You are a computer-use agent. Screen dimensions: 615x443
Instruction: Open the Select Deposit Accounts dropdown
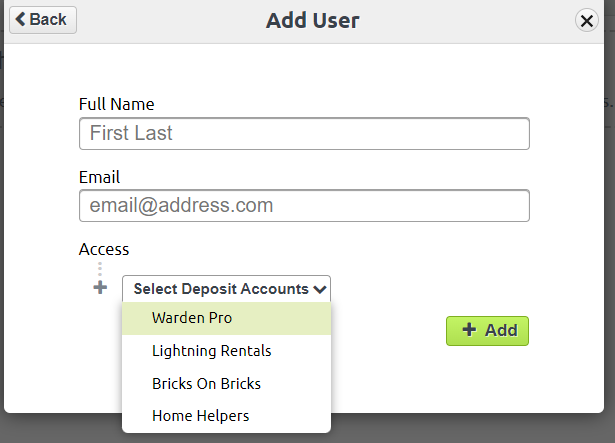tap(226, 289)
